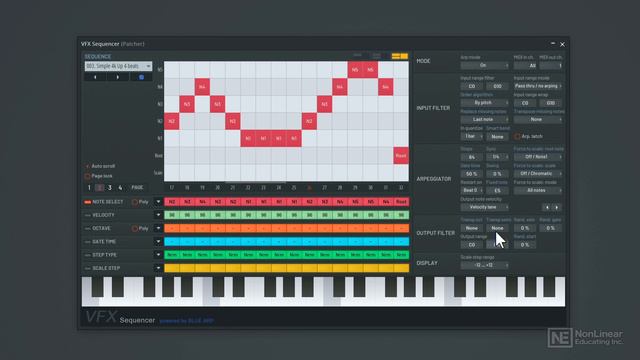Enable Poly for Note Select lane
The height and width of the screenshot is (360, 640).
135,202
